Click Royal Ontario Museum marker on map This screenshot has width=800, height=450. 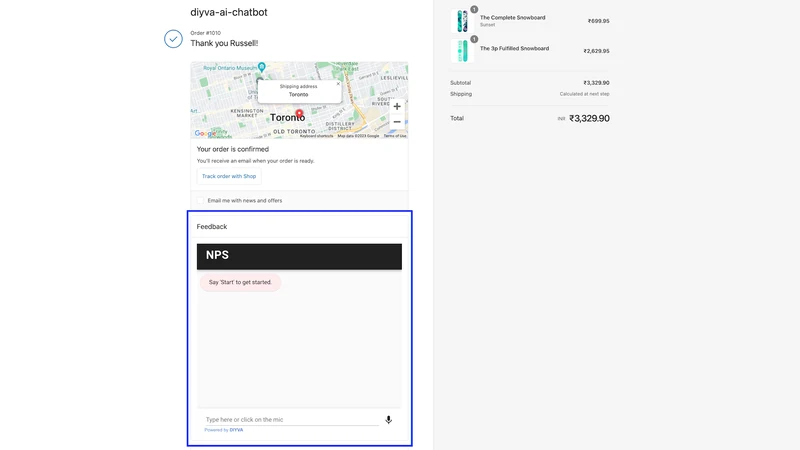(x=262, y=66)
